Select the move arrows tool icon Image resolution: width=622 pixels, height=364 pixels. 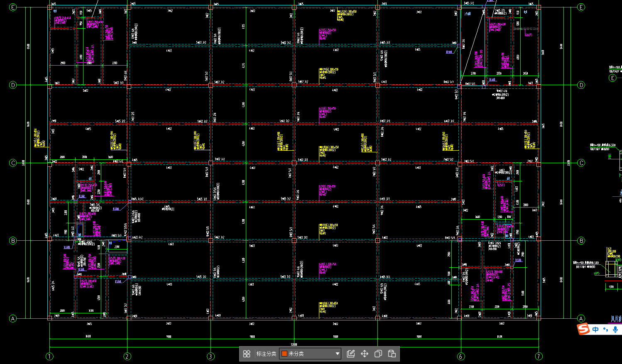tap(365, 354)
